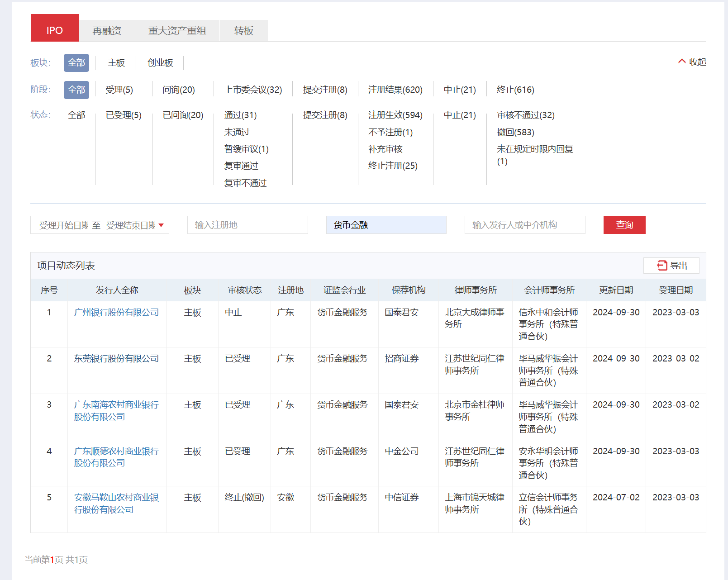The image size is (728, 580).
Task: Click the issuer or intermediary search field
Action: (524, 225)
